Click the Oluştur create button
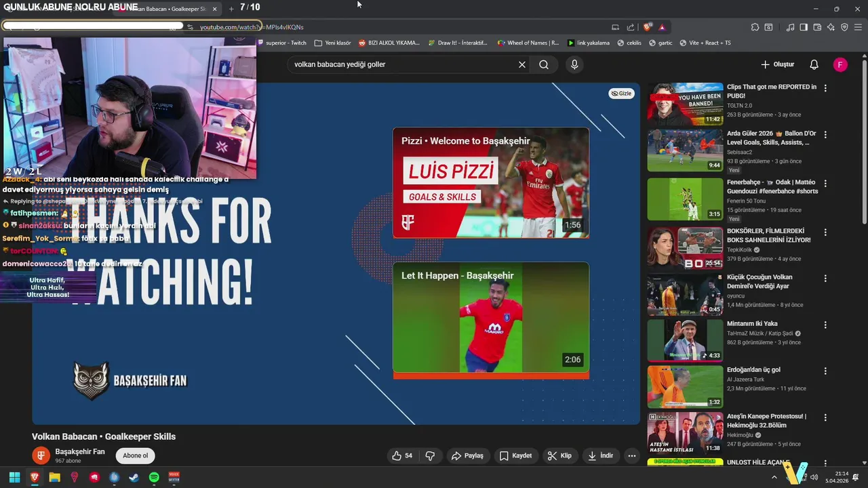This screenshot has width=868, height=488. click(778, 64)
